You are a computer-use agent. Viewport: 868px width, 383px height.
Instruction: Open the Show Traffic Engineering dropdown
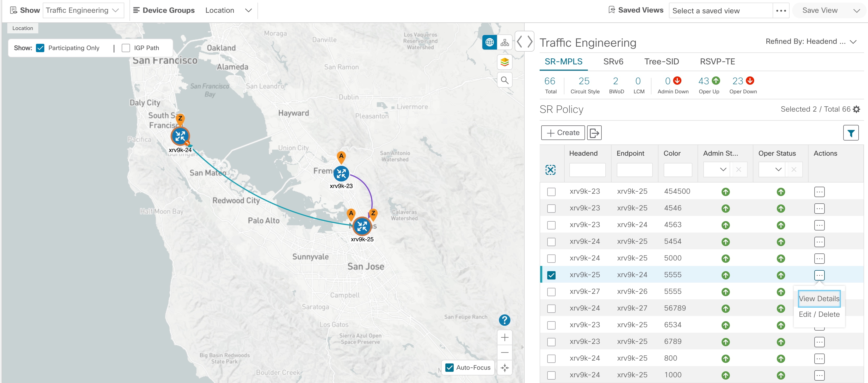83,10
